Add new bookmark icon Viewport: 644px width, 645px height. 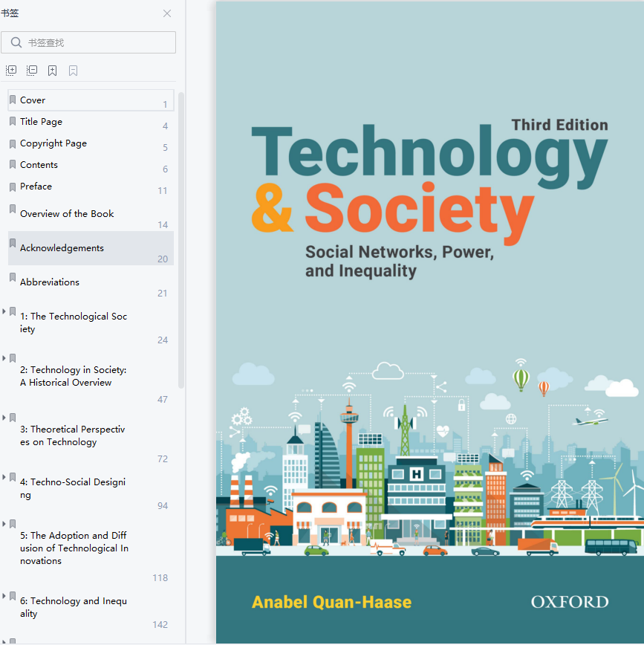(x=52, y=71)
